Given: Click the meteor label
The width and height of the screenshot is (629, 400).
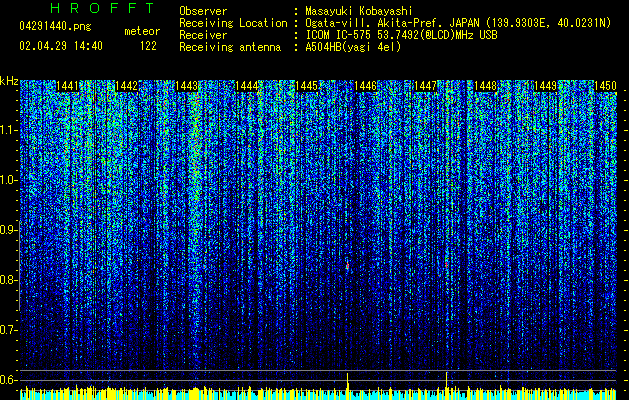Looking at the screenshot, I should click(x=142, y=31).
